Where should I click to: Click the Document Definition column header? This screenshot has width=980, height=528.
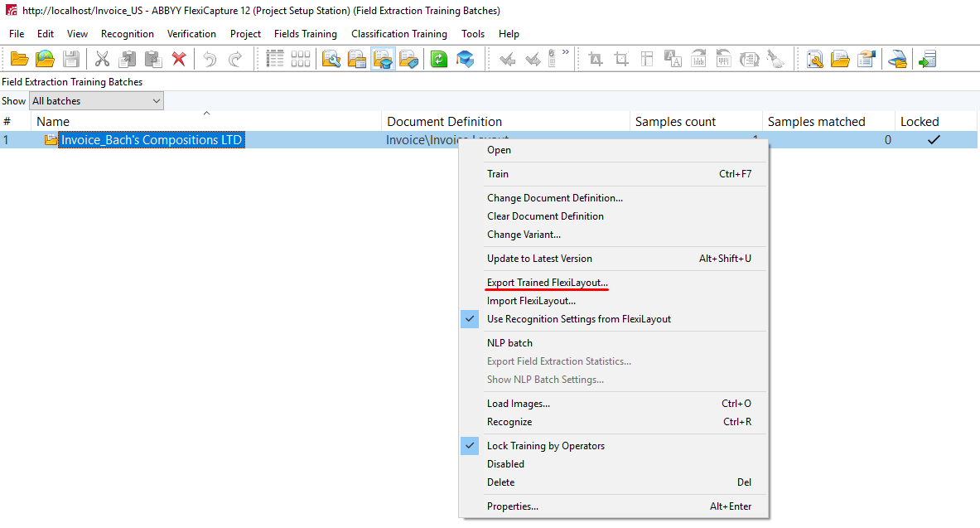(505, 121)
